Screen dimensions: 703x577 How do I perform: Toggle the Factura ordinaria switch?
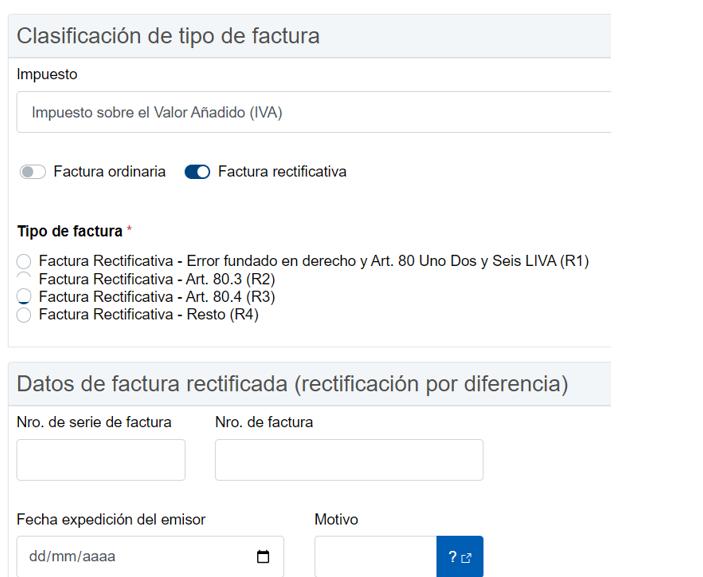(x=33, y=172)
